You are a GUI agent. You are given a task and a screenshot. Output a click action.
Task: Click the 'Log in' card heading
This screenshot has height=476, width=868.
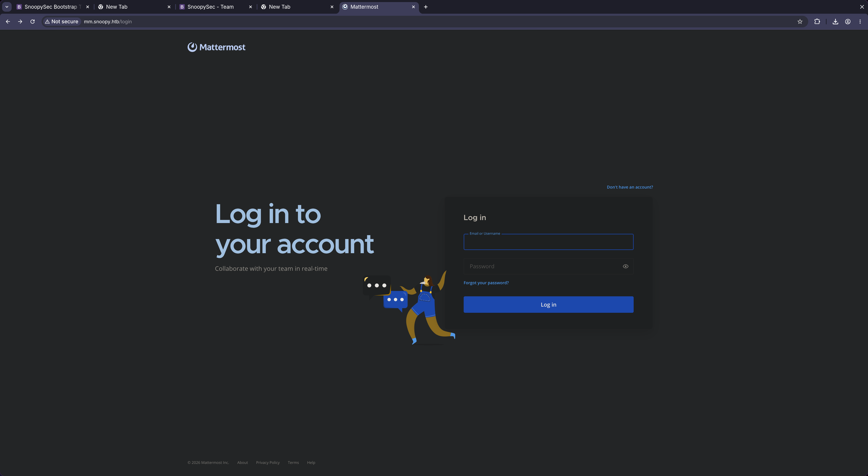475,218
